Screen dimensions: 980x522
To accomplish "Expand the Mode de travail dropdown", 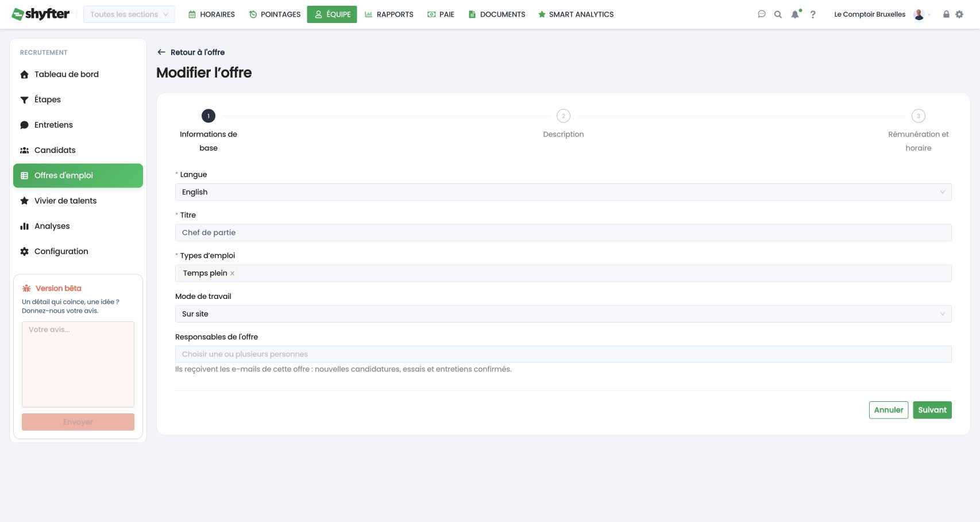I will (564, 314).
